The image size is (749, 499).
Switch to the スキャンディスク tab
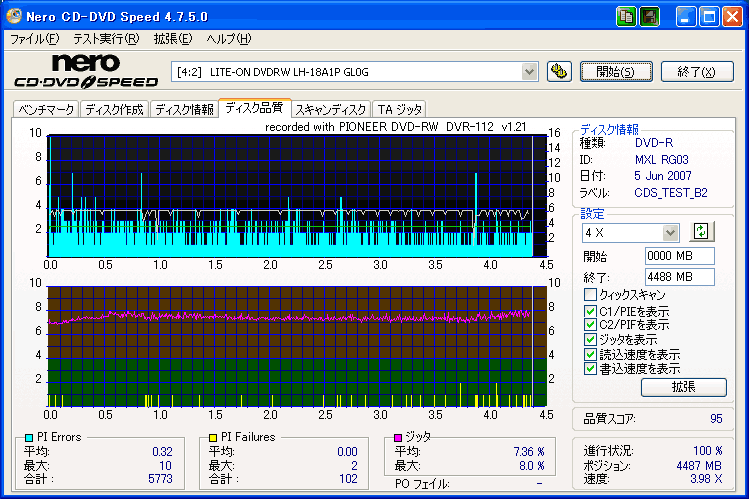[x=331, y=109]
